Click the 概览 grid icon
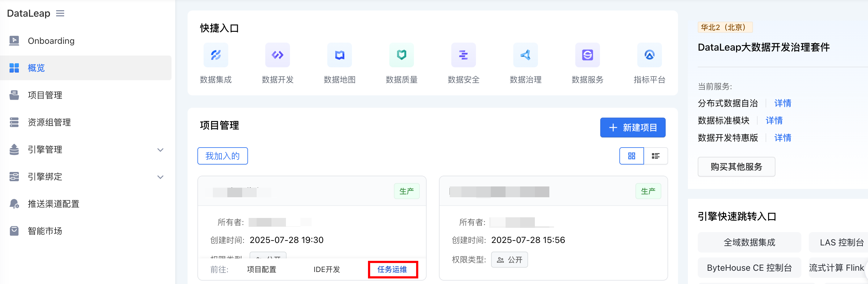The width and height of the screenshot is (868, 284). point(14,68)
